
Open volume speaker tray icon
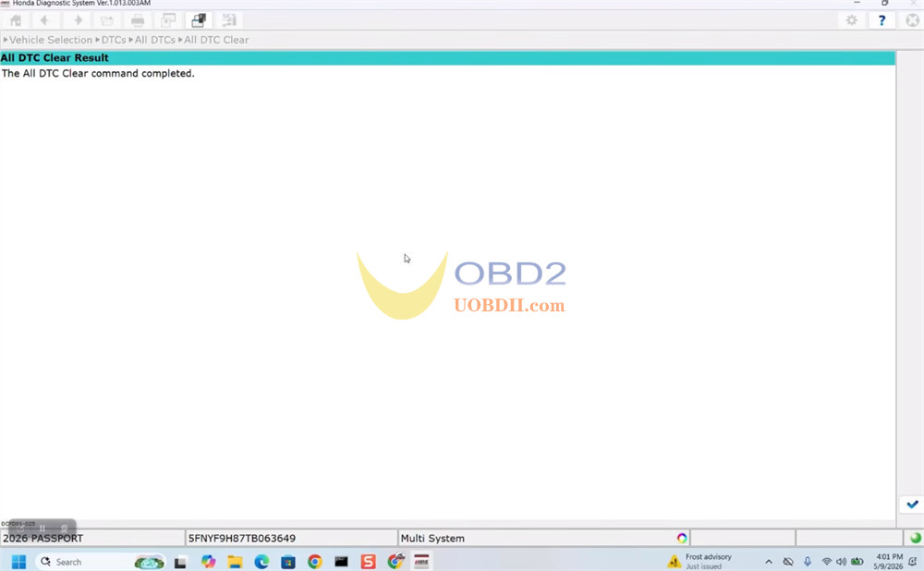pos(841,562)
